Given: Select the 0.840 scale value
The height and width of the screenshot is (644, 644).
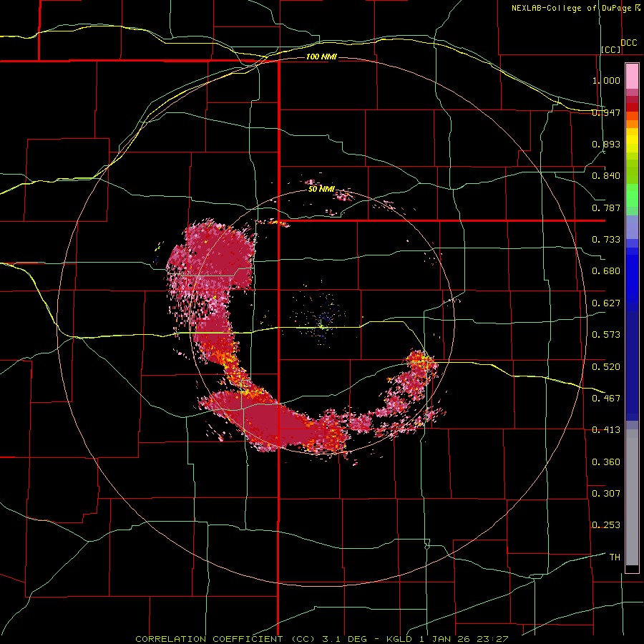Looking at the screenshot, I should (x=606, y=176).
